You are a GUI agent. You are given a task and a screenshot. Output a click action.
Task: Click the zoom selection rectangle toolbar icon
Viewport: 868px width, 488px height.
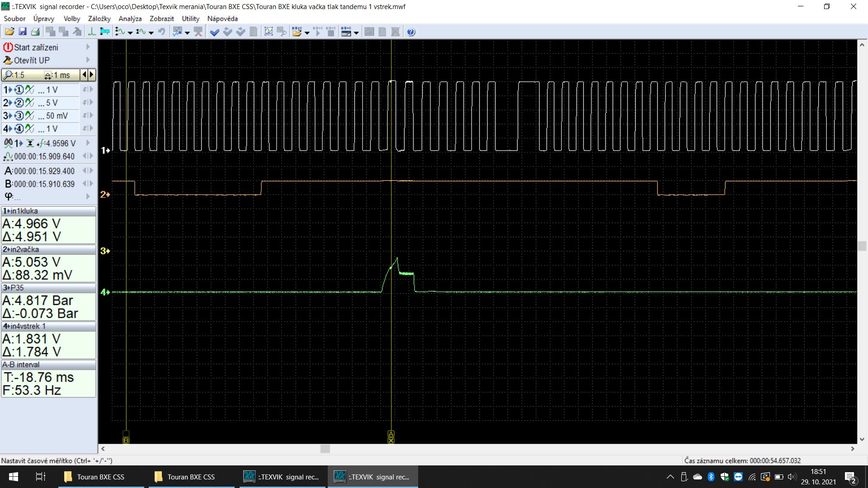point(269,32)
